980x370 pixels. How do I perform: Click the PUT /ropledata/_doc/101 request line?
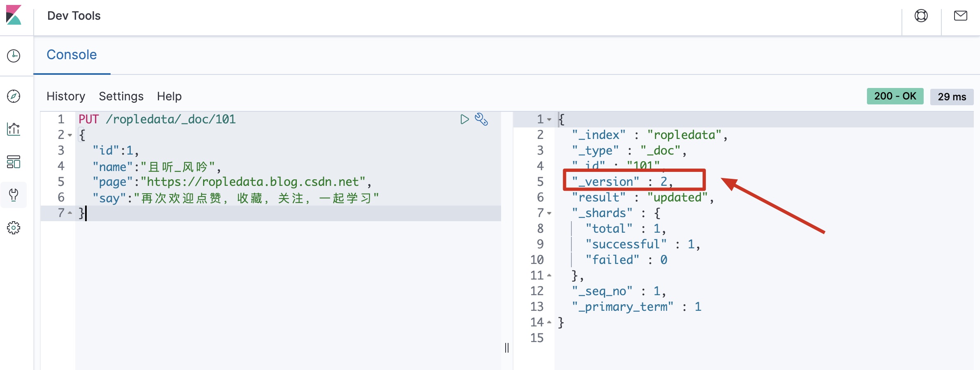point(157,119)
